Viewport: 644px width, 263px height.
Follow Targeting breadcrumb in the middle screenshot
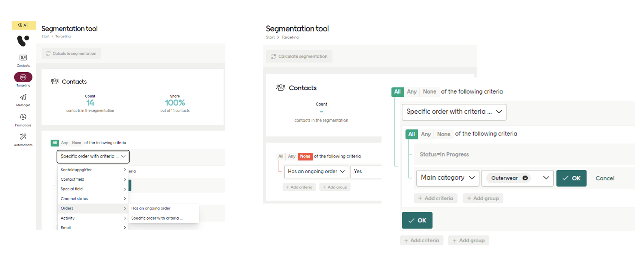(x=290, y=37)
